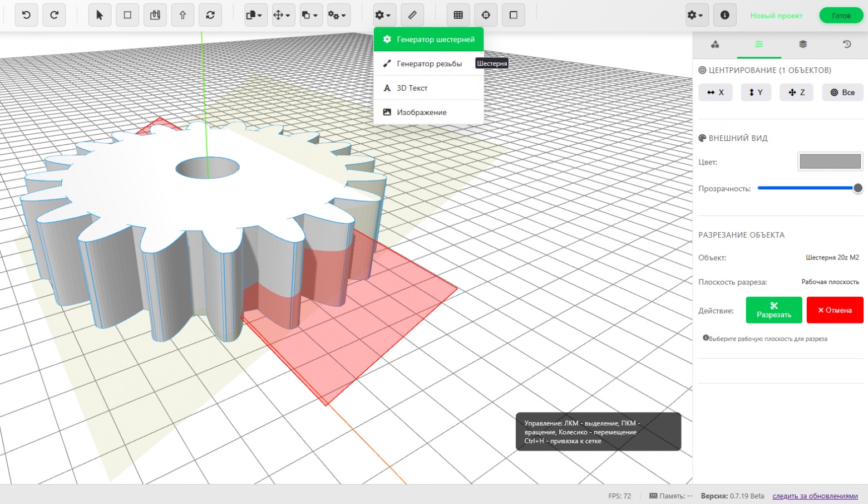
Task: Toggle the grid display icon
Action: (x=458, y=15)
